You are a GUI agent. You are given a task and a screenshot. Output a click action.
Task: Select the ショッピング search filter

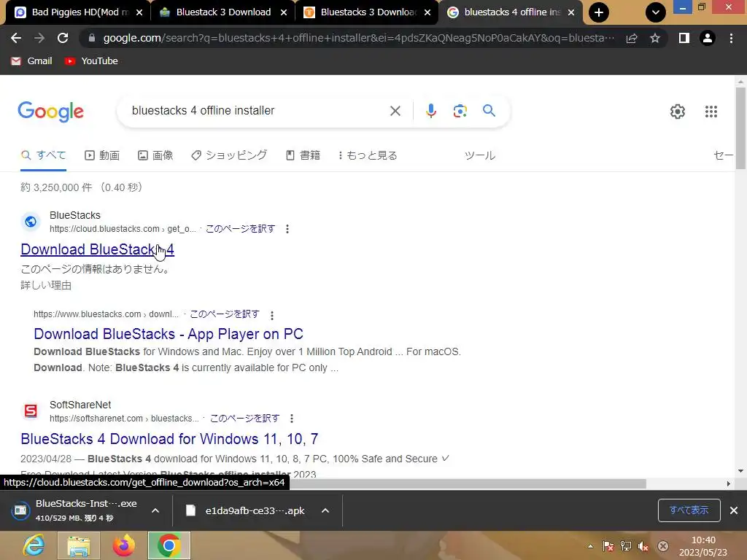coord(229,155)
